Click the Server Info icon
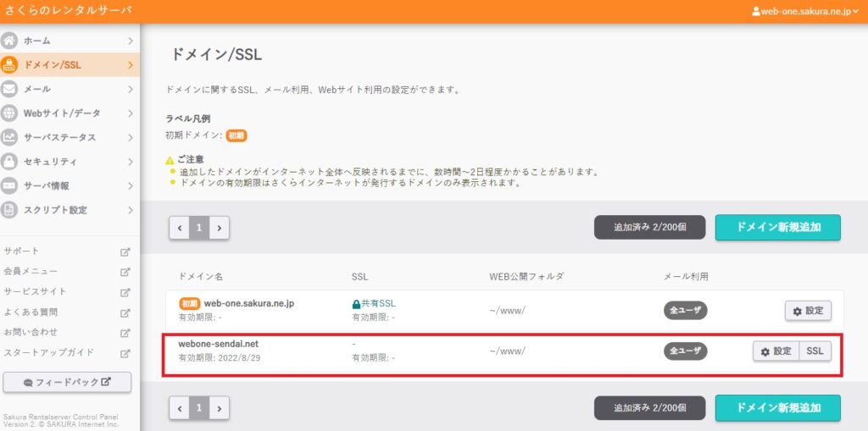This screenshot has height=431, width=868. tap(8, 186)
